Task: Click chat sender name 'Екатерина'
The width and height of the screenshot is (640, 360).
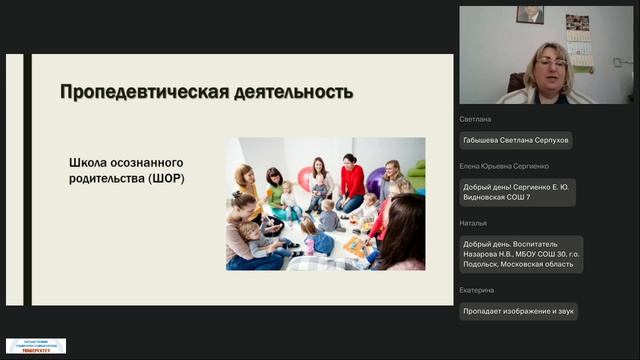Action: (477, 290)
